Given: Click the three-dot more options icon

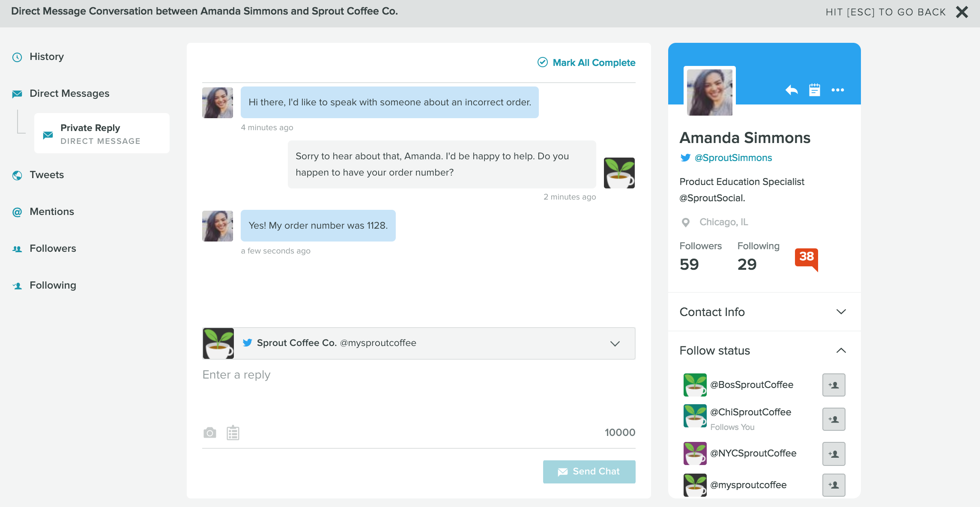Looking at the screenshot, I should pyautogui.click(x=838, y=90).
